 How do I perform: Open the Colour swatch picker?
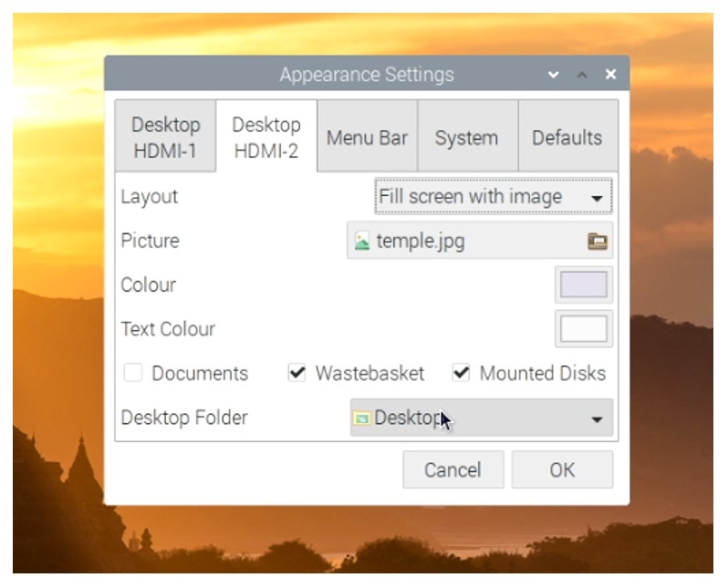pyautogui.click(x=584, y=284)
